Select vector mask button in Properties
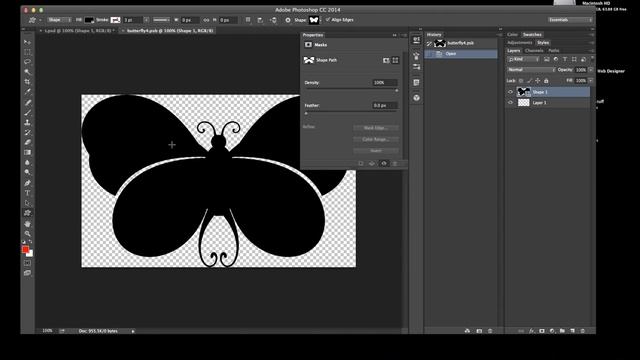Screen dimensions: 640x360 click(x=396, y=60)
